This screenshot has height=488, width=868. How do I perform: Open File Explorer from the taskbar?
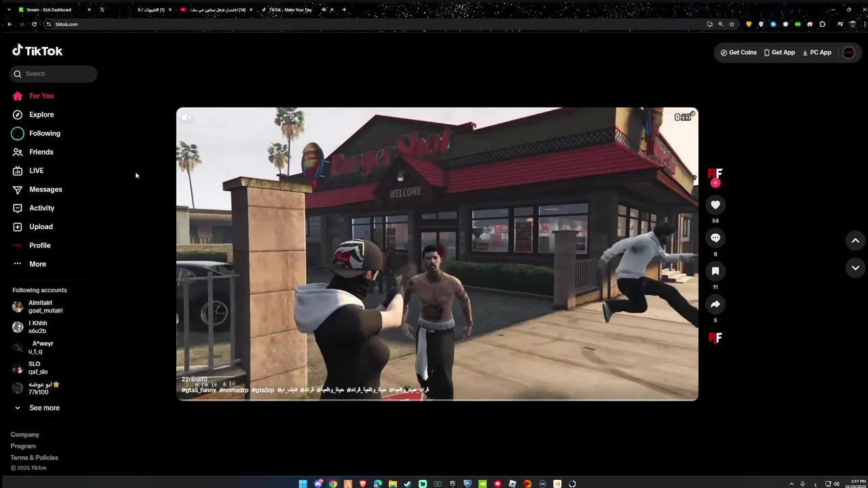(393, 484)
